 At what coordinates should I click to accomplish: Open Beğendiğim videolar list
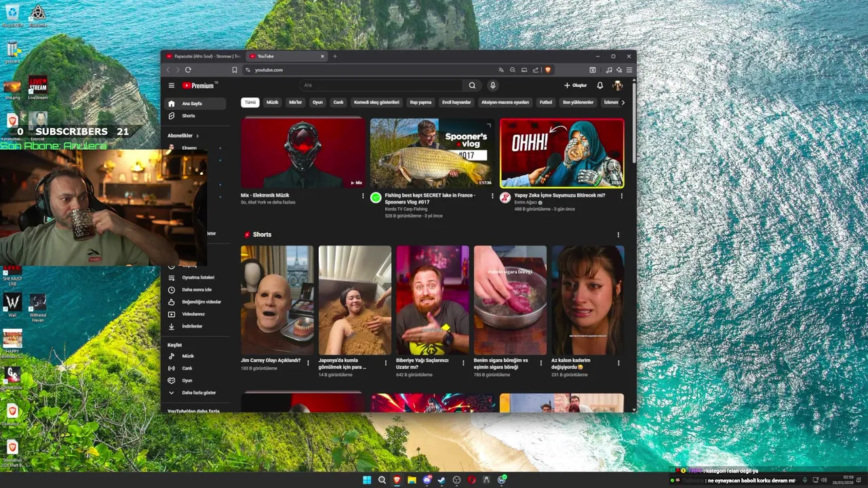click(x=195, y=302)
